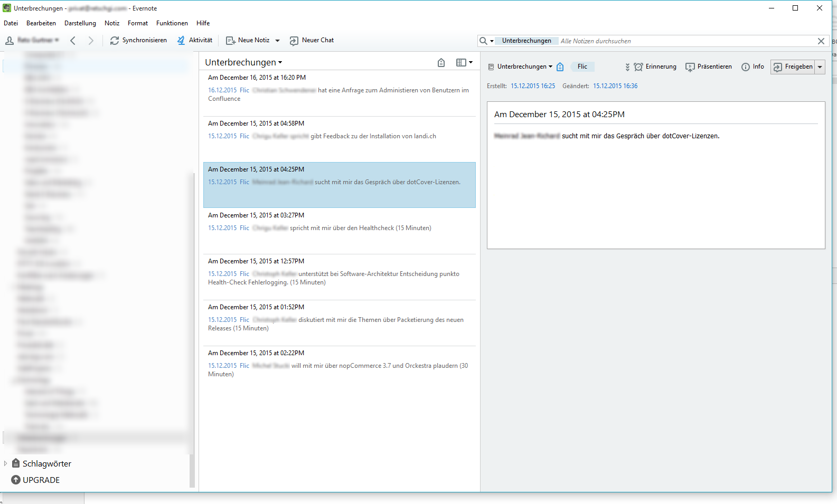Select the note 'Am December 15, 2015 at 01:52PM'

coord(340,323)
